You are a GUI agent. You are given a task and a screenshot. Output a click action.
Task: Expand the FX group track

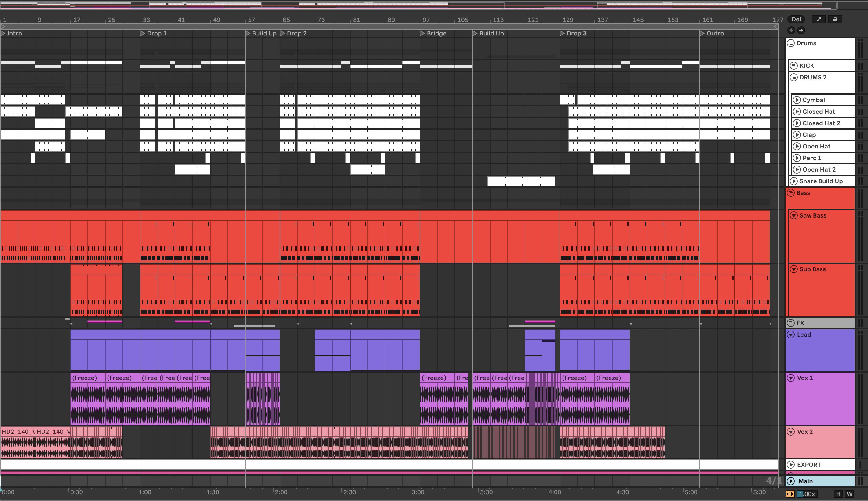[791, 323]
